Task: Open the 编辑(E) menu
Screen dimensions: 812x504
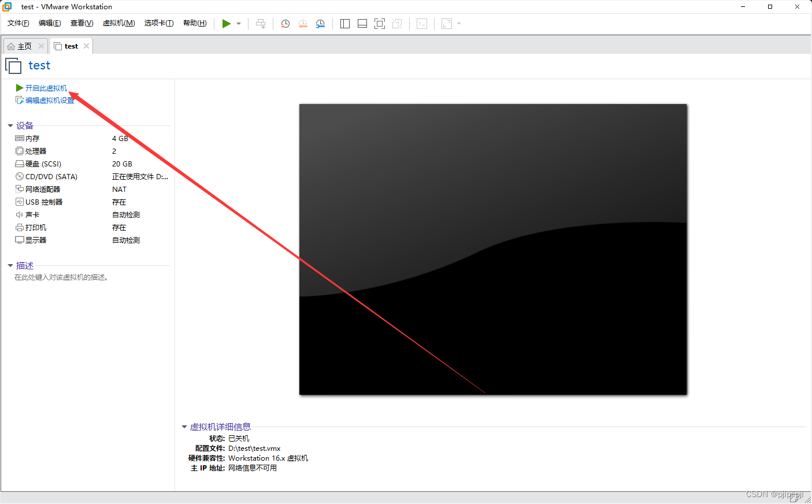Action: coord(50,23)
